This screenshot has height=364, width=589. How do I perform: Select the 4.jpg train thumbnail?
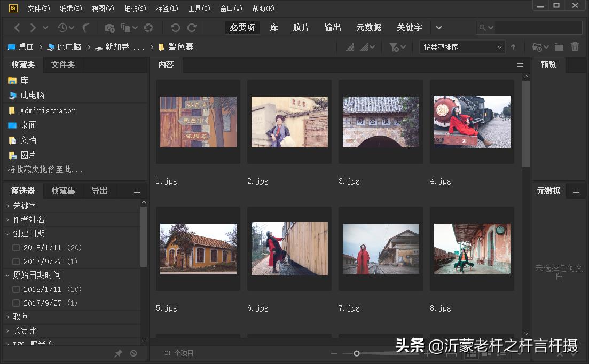pos(472,122)
